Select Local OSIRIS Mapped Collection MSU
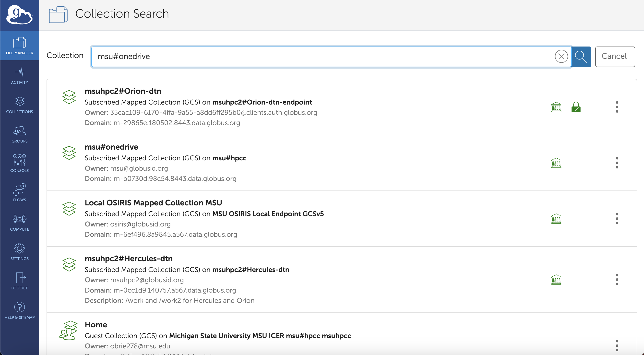Screen dimensions: 644x355 click(x=341, y=218)
